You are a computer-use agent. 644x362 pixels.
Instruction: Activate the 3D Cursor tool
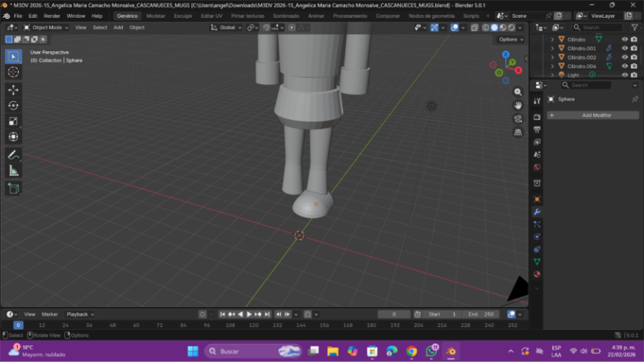pos(13,72)
